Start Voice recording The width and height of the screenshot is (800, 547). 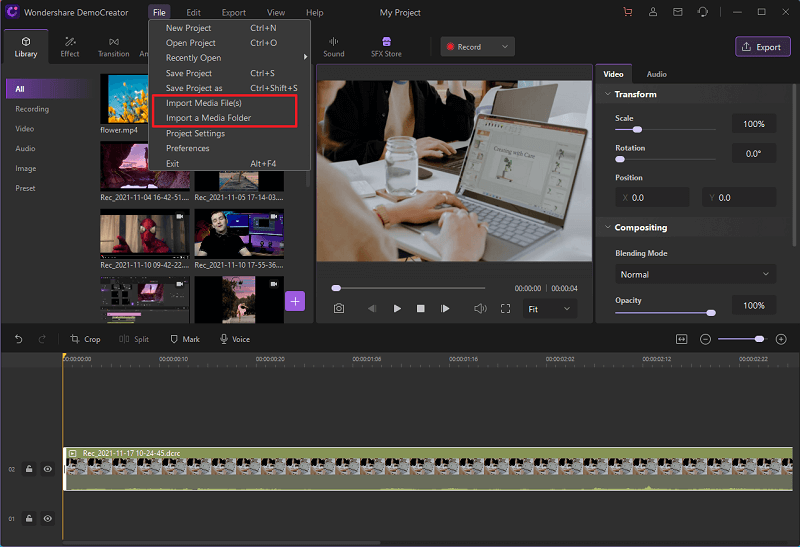click(235, 339)
